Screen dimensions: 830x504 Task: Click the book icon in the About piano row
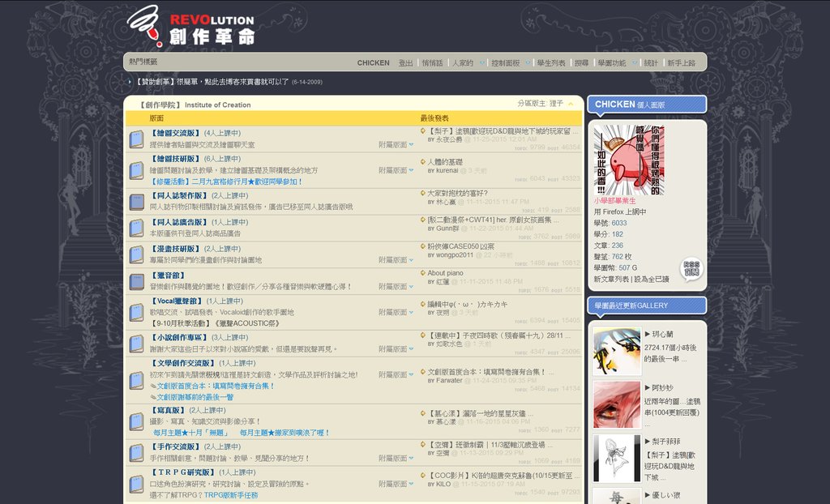tap(136, 281)
